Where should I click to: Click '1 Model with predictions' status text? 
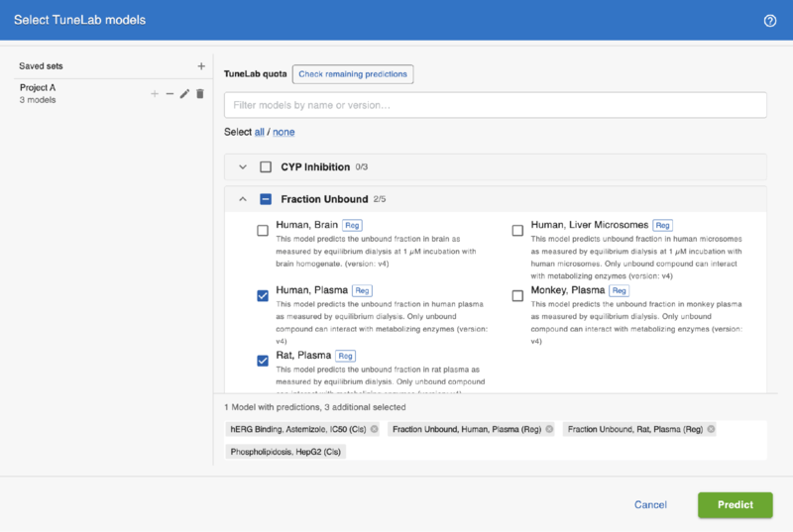314,407
